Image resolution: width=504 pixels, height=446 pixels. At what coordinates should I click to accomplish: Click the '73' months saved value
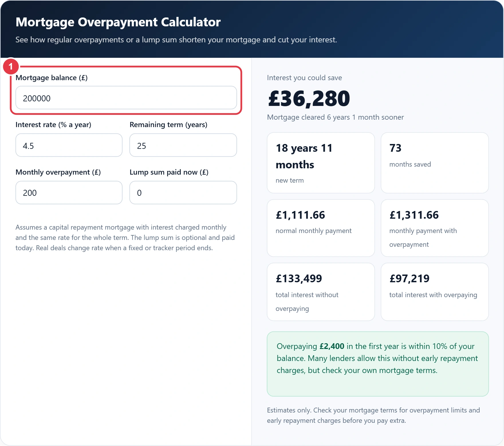click(395, 148)
